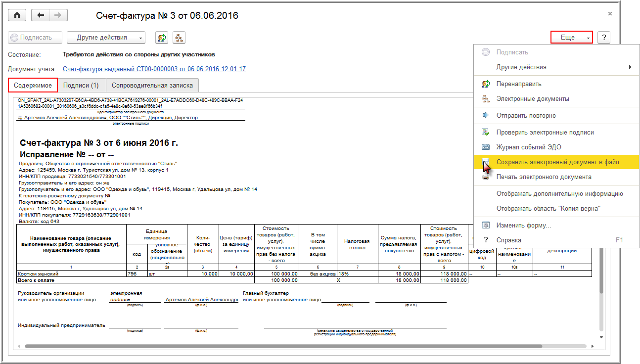The image size is (640, 364).
Task: Choose Изменить форму... from the menu
Action: [556, 226]
